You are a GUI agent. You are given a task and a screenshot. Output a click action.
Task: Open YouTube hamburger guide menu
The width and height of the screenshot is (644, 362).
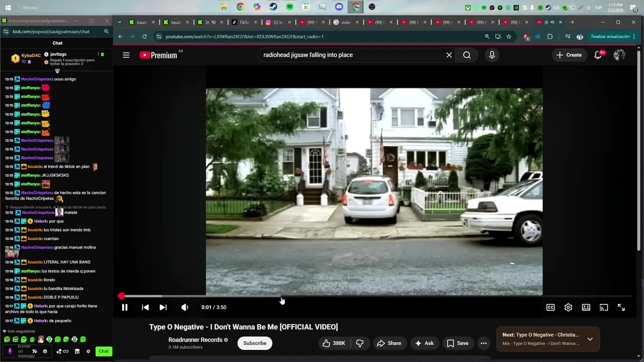click(x=126, y=55)
